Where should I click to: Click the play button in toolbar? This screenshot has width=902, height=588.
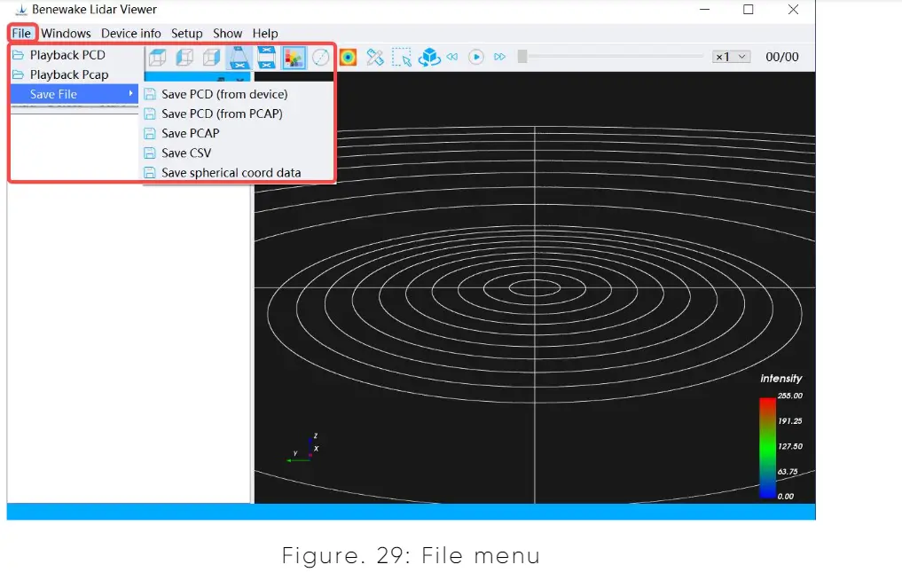[x=475, y=57]
